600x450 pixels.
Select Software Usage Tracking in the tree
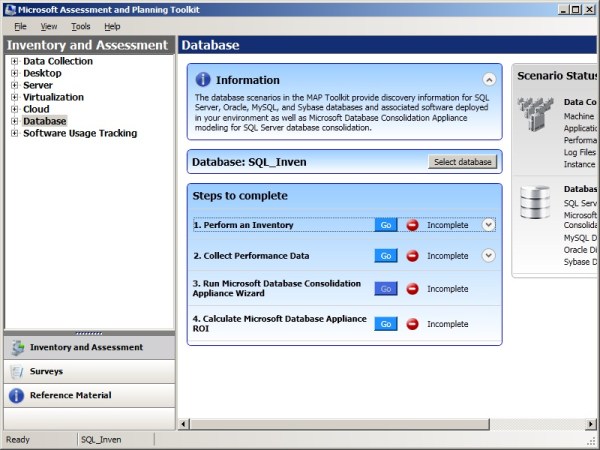(80, 133)
